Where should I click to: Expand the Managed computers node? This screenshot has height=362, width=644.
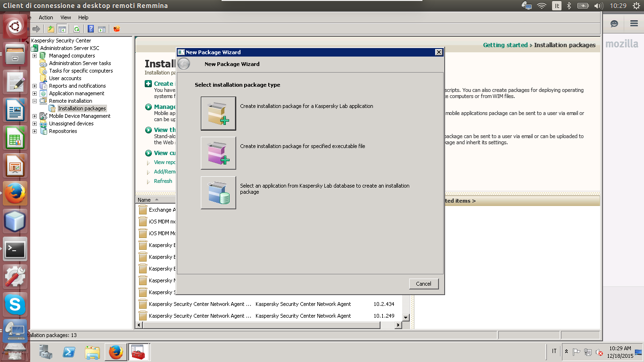[x=34, y=56]
